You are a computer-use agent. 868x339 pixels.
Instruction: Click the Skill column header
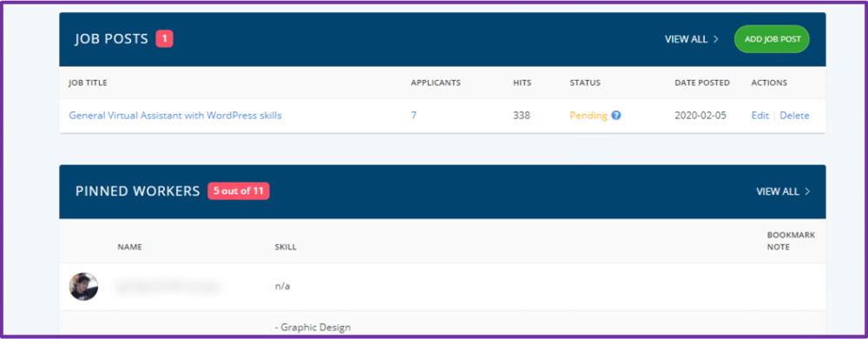286,247
